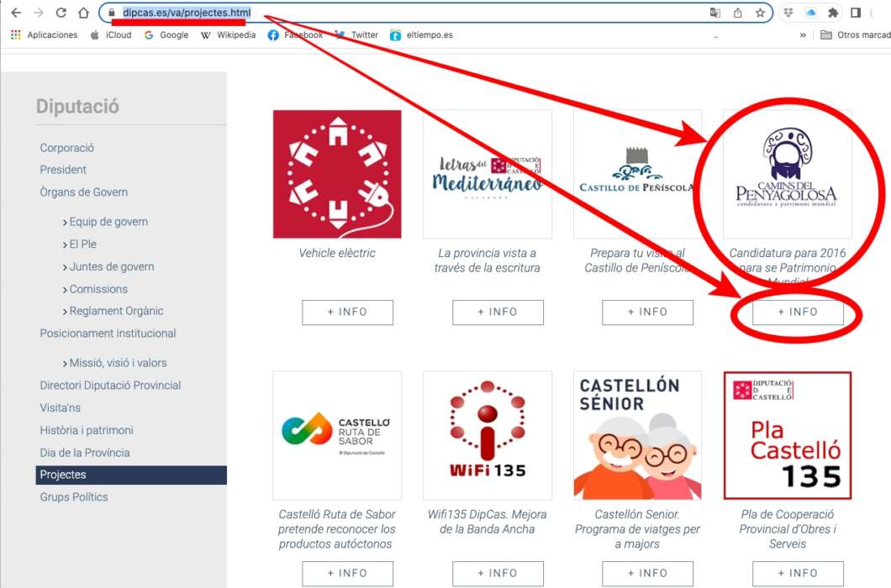This screenshot has width=891, height=588.
Task: Click the Share icon in the address bar
Action: [737, 13]
